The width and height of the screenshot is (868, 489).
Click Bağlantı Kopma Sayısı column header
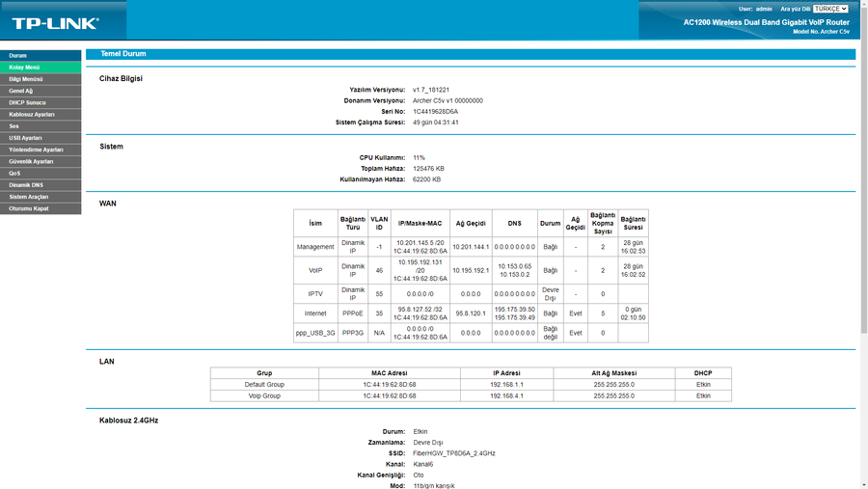tap(603, 224)
